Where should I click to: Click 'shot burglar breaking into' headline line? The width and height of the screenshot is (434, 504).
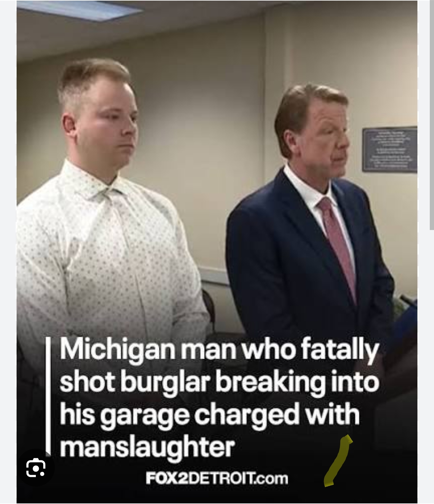click(219, 382)
